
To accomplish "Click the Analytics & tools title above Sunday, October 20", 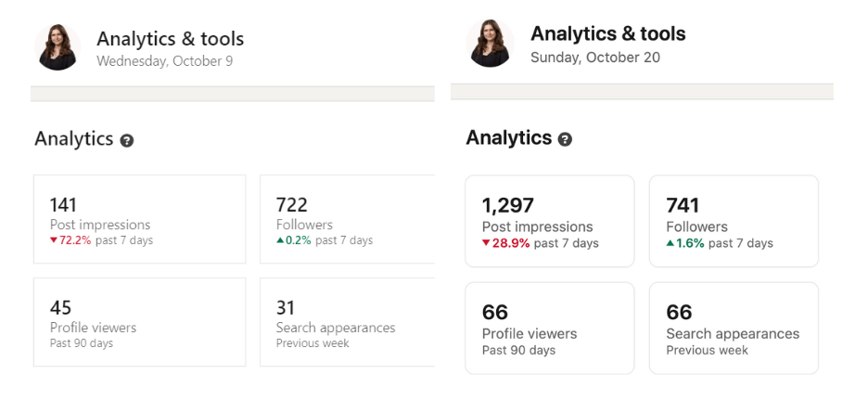I will (607, 34).
